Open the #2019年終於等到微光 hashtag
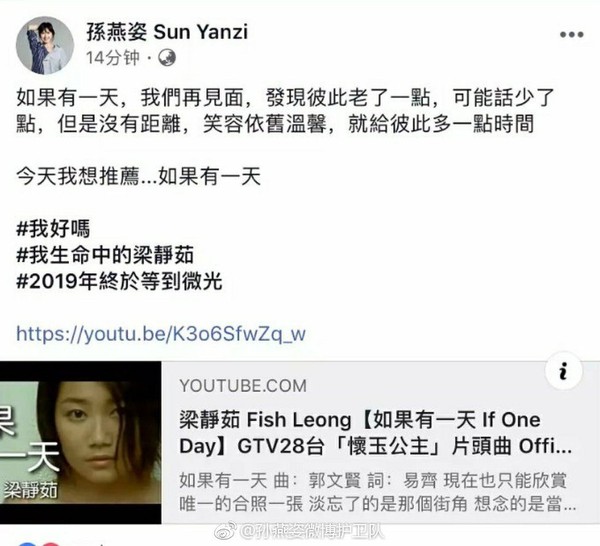The width and height of the screenshot is (600, 546). 119,281
